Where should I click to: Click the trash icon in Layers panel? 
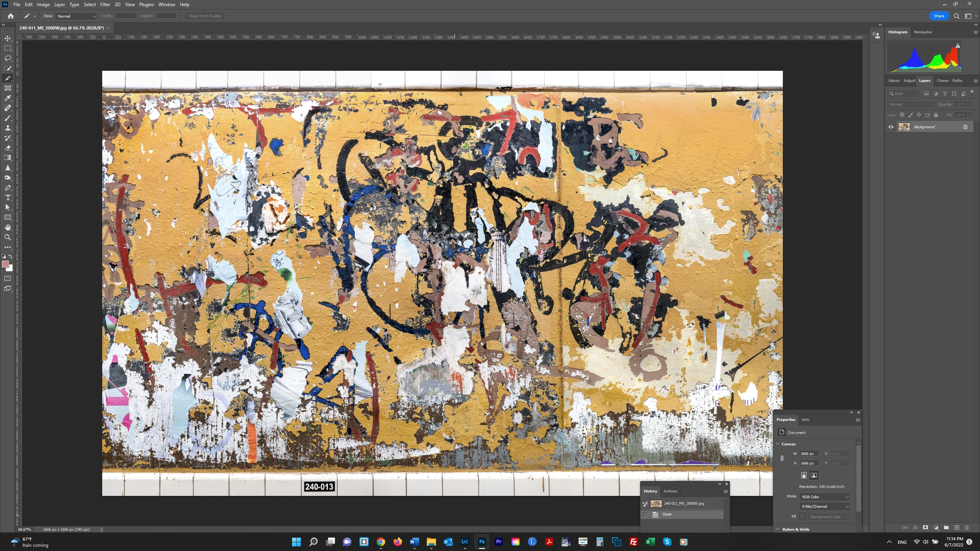(x=967, y=527)
